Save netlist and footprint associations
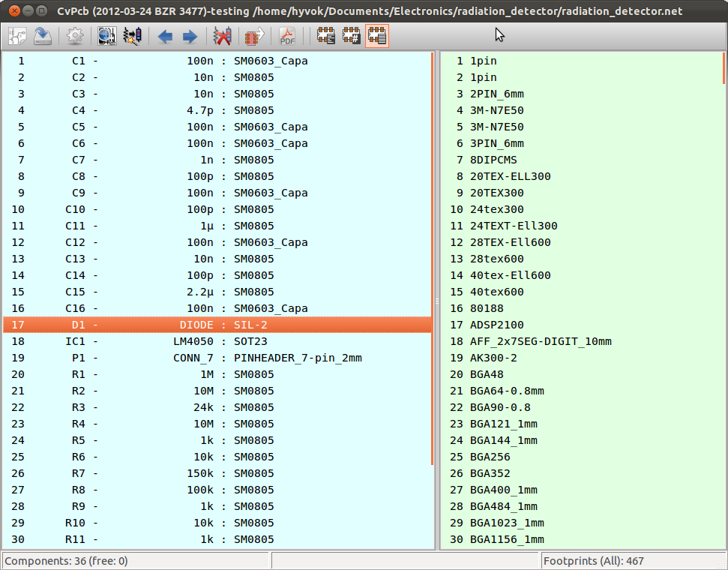This screenshot has height=570, width=728. (43, 36)
